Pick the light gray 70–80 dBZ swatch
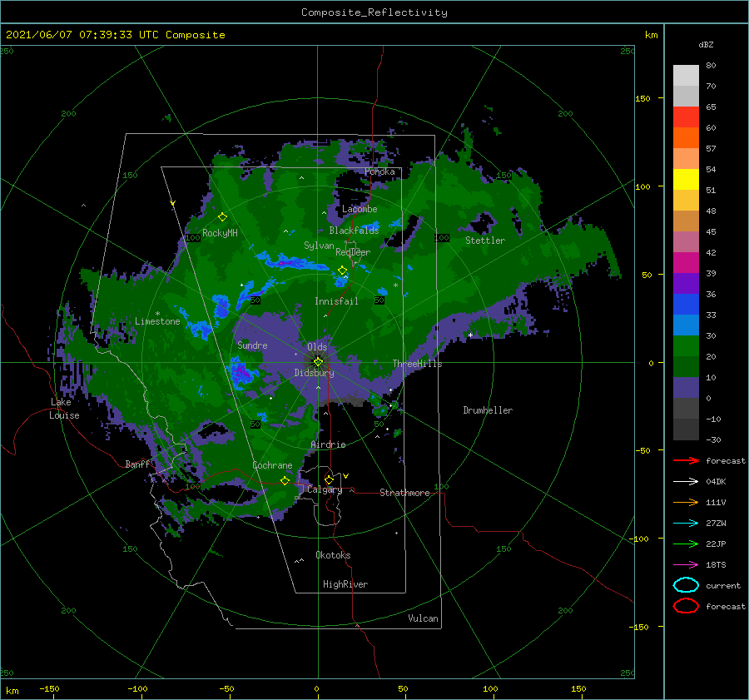Viewport: 749px width, 700px height. [x=686, y=76]
